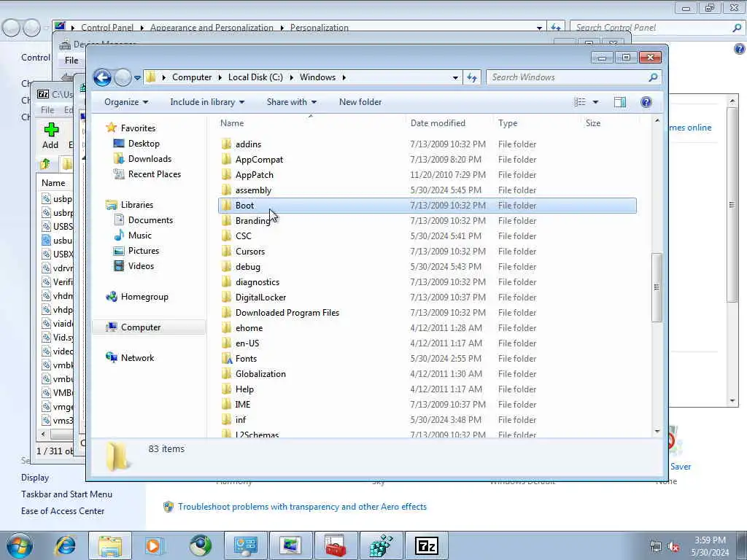Click Ease of Access Center link

63,511
